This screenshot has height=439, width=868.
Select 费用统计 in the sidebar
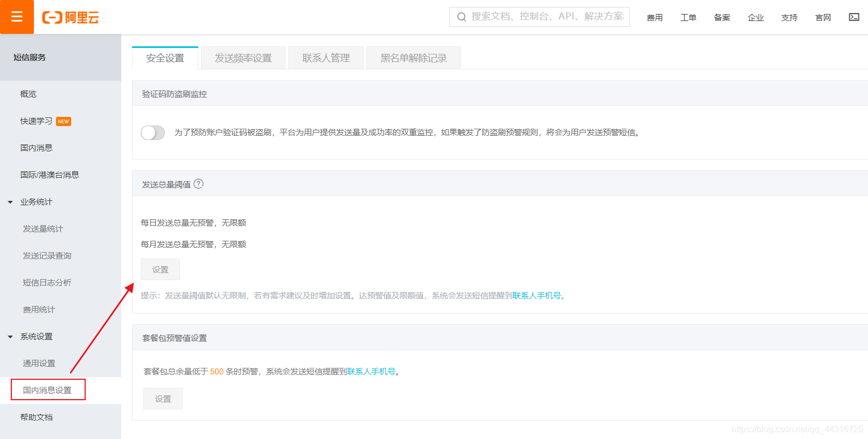click(x=39, y=310)
